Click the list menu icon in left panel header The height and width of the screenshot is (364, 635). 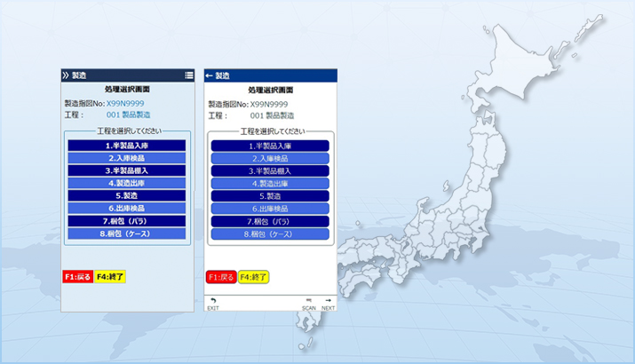coord(189,75)
